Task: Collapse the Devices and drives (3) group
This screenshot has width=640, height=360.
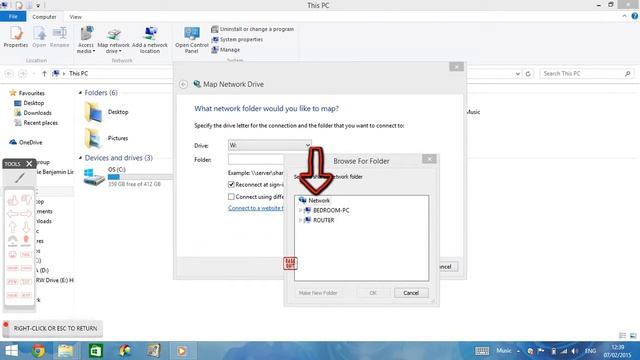Action: 80,158
